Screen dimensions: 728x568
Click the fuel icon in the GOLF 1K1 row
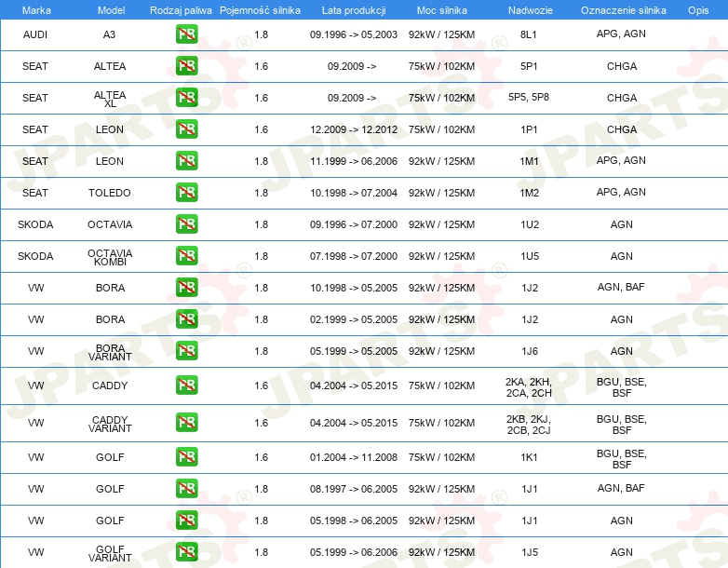pos(186,456)
